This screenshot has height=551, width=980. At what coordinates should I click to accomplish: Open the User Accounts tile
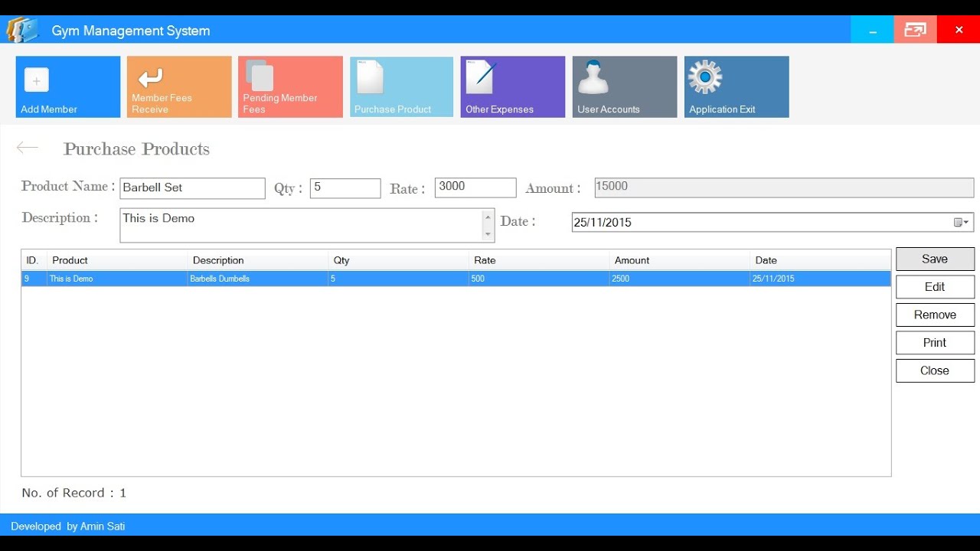click(625, 86)
